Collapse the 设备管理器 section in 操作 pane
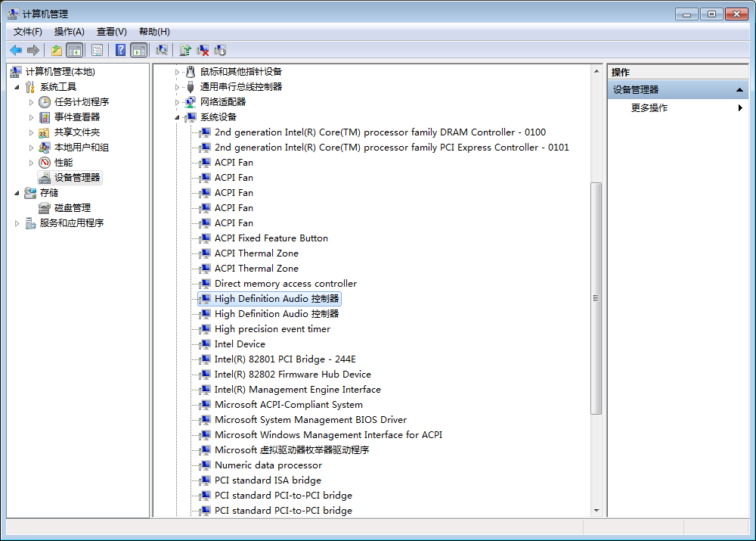 (x=740, y=90)
